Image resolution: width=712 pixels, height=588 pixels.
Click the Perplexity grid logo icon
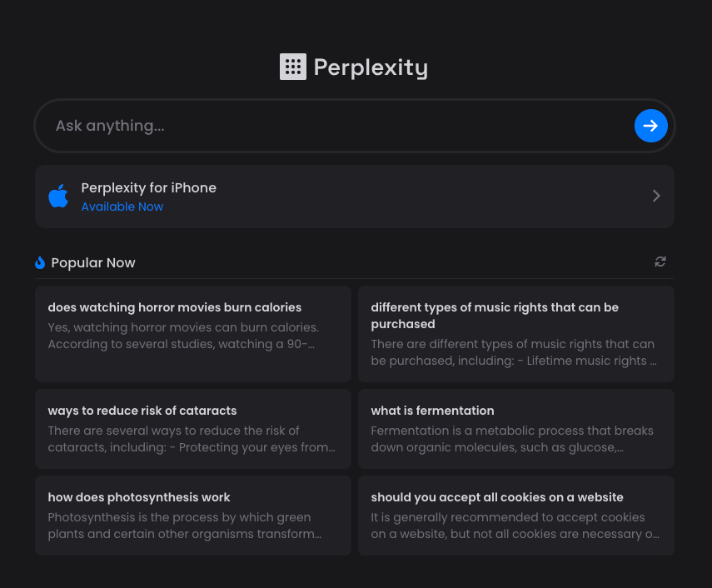click(293, 67)
